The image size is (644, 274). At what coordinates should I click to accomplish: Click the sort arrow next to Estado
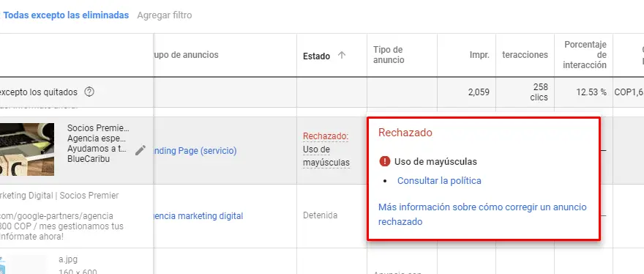click(341, 55)
